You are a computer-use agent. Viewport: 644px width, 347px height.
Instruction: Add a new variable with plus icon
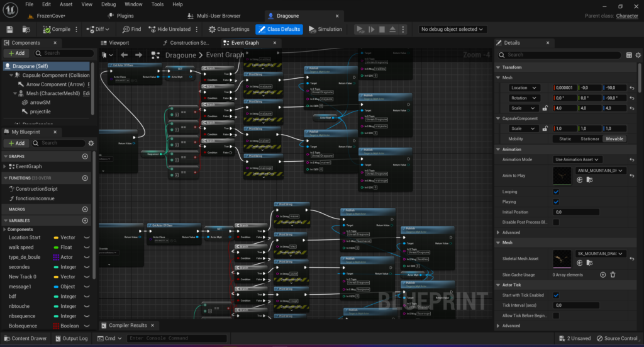pyautogui.click(x=85, y=220)
